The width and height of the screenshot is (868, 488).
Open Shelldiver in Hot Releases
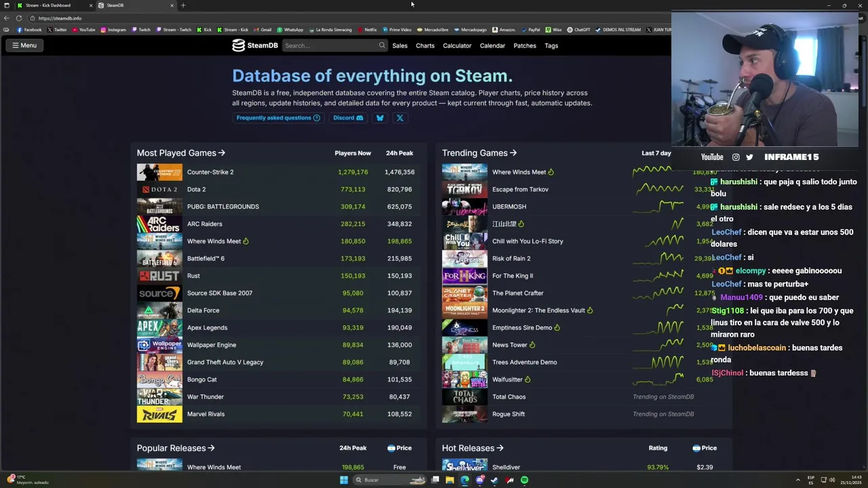(506, 467)
